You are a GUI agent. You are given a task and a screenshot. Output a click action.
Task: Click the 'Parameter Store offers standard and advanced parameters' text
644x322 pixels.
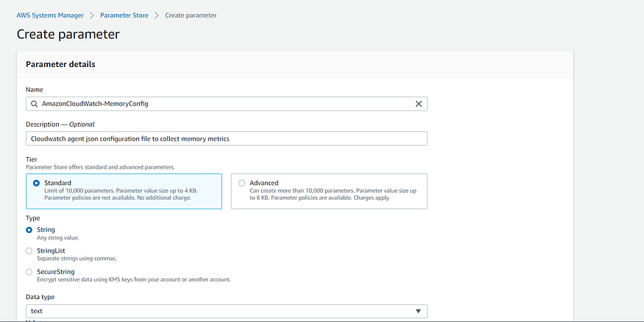pyautogui.click(x=101, y=167)
